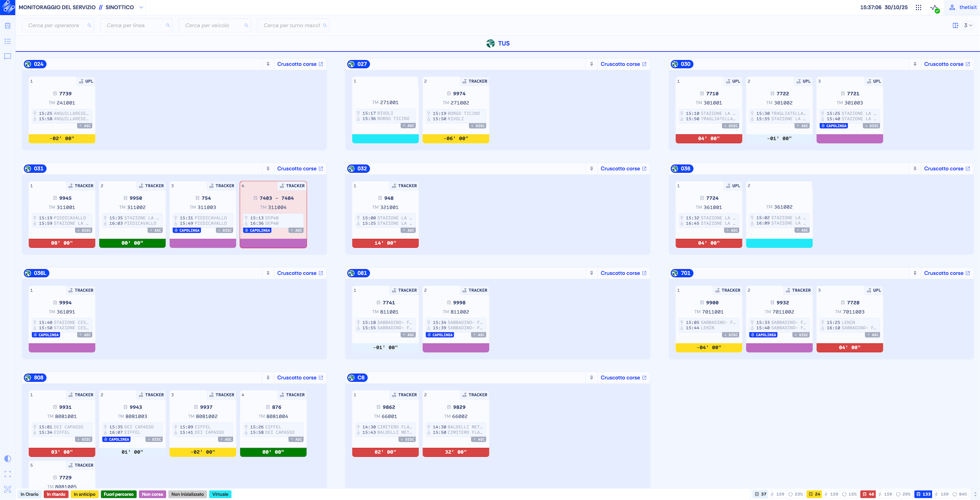Select the line 081 badge
The height and width of the screenshot is (500, 980).
tap(358, 273)
